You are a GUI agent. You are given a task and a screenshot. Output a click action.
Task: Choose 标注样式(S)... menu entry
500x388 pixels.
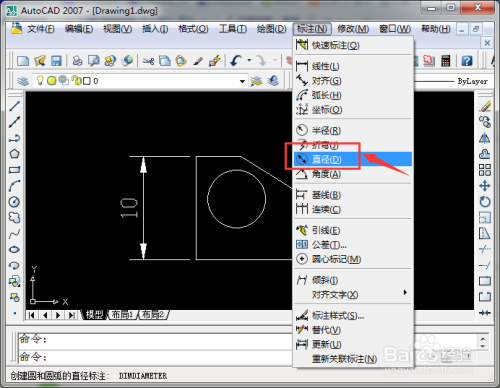coord(353,315)
